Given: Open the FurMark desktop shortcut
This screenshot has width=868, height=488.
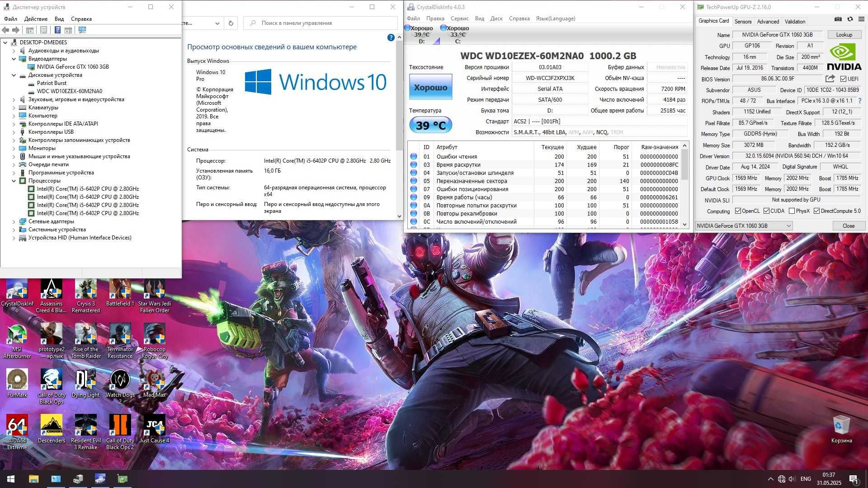Looking at the screenshot, I should (x=17, y=383).
